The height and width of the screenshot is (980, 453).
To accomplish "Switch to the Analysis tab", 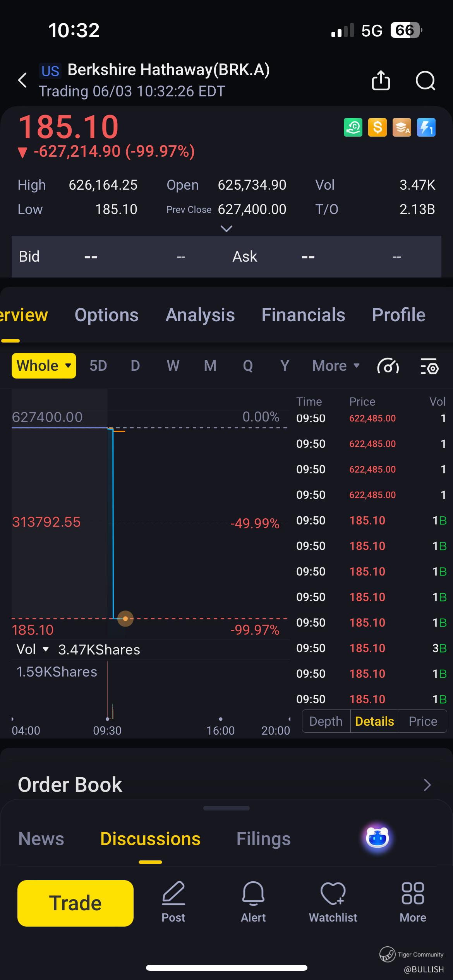I will tap(200, 315).
